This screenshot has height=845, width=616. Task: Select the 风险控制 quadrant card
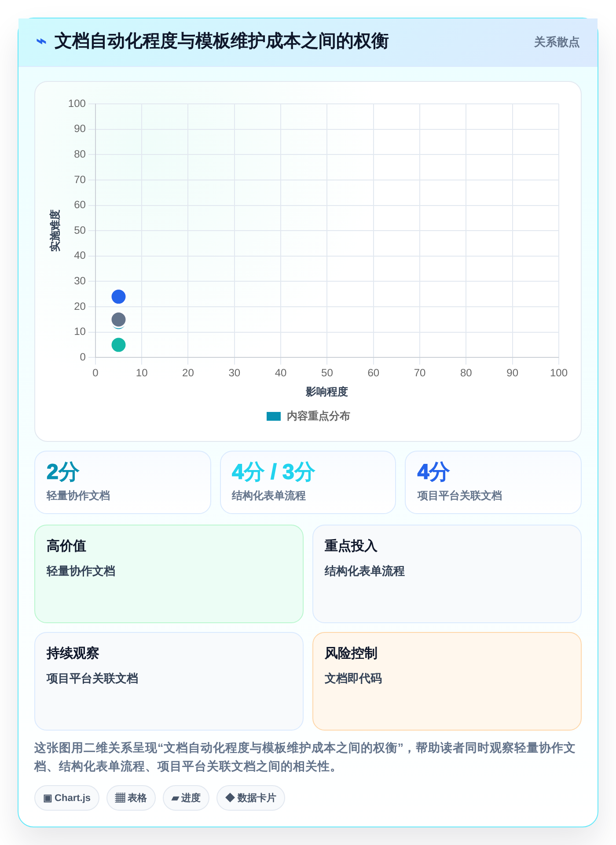[x=447, y=681]
